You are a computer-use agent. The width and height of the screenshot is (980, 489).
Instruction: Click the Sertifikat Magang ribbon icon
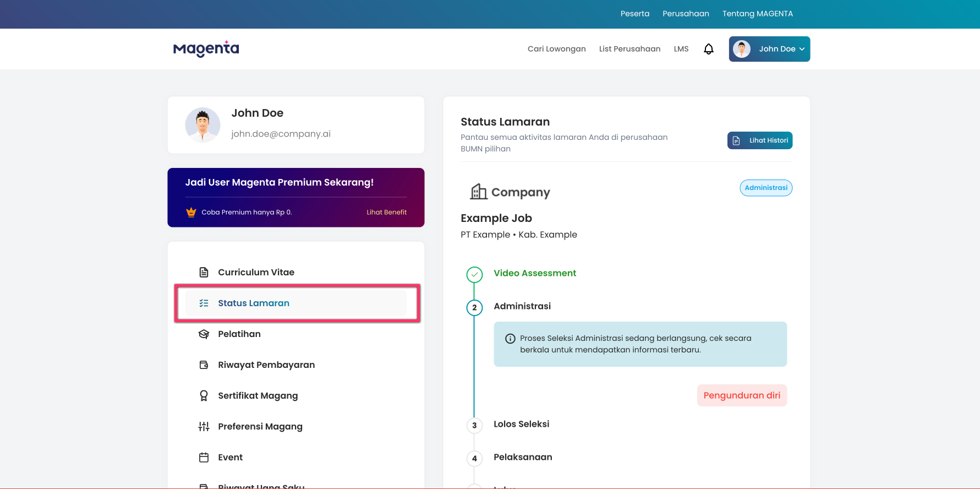coord(204,395)
